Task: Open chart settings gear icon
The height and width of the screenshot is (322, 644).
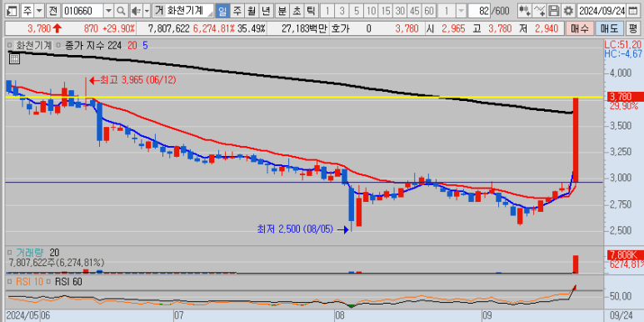Action: tap(568, 11)
